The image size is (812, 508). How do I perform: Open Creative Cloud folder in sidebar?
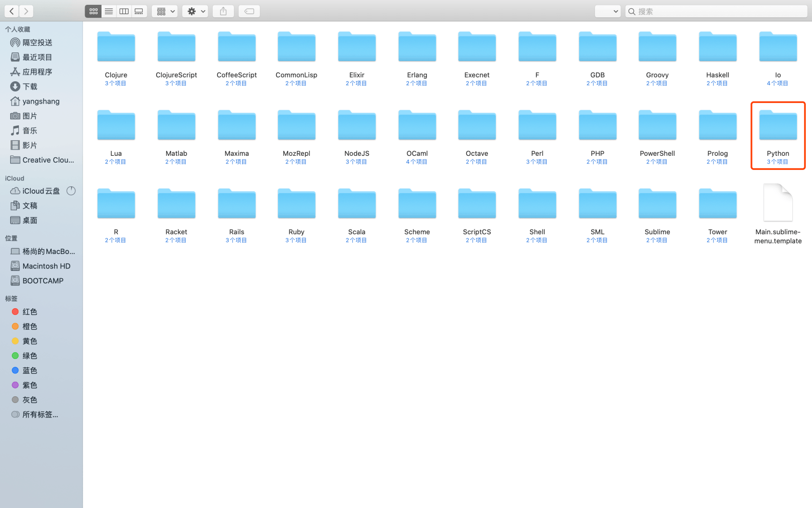(x=41, y=160)
